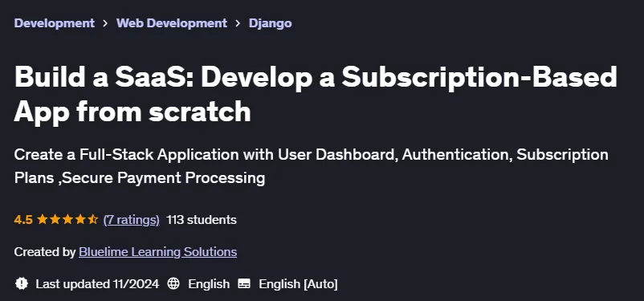Open the Development breadcrumb link

click(x=55, y=23)
